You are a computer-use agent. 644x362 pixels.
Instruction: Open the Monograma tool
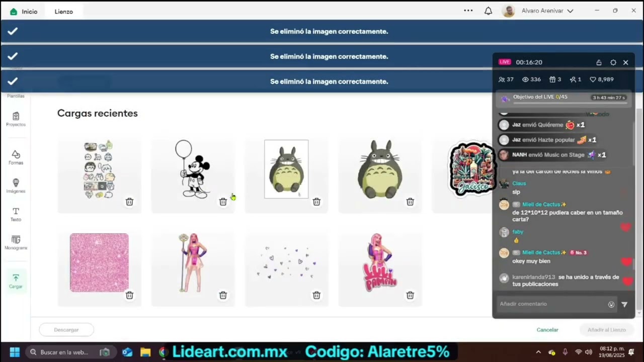(x=16, y=243)
